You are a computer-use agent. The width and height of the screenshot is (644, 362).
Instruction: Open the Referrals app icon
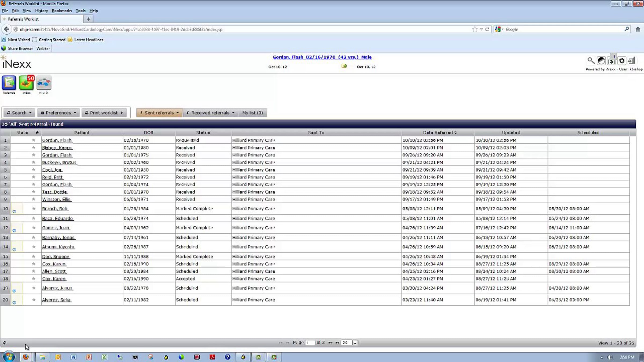pos(9,83)
